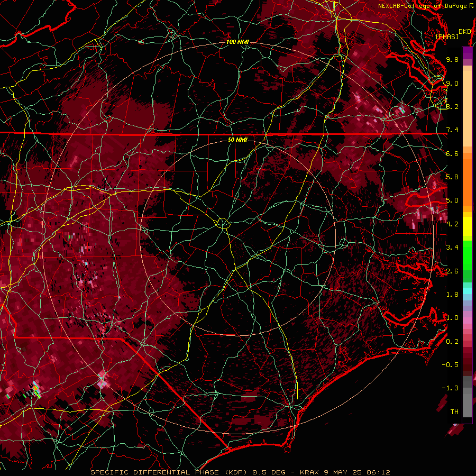
Task: Click the SPECIFIC DIFFERENTIAL PHASE (KDP) caption
Action: [x=170, y=472]
